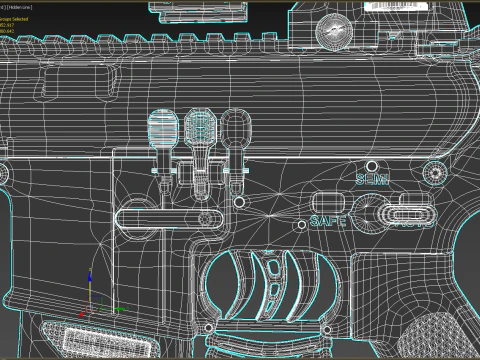This screenshot has width=480, height=360.
Task: Click the small pin hole left of SAFE
Action: tap(302, 225)
